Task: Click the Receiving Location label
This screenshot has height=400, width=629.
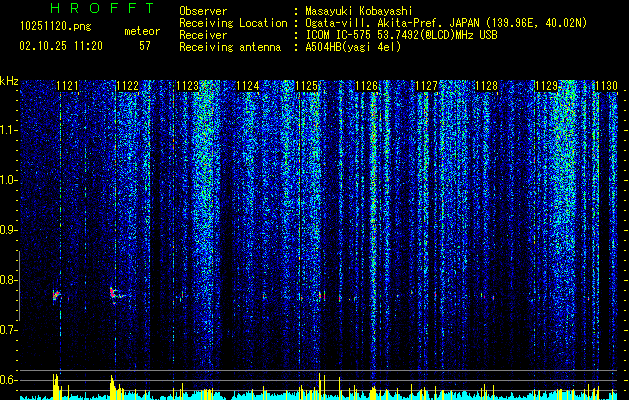Action: [233, 23]
